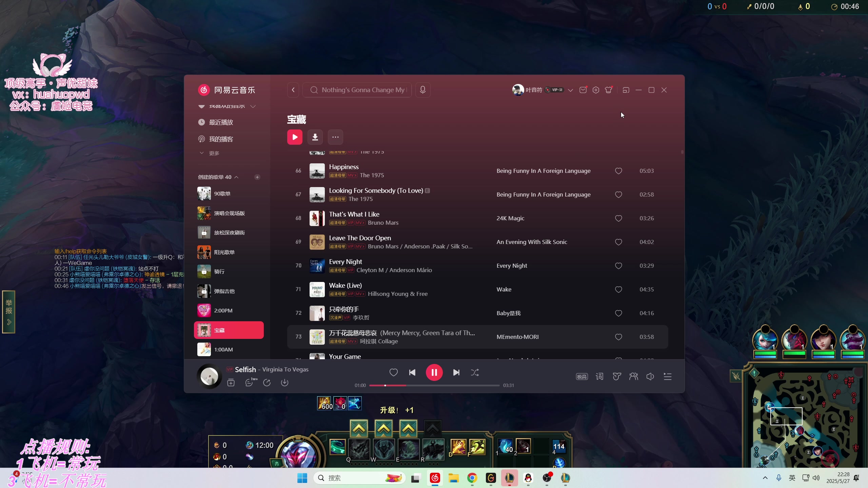This screenshot has height=488, width=868.
Task: Show hidden system tray icons chevron
Action: tap(765, 478)
